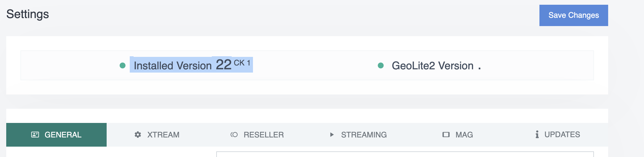Click the Installed Version label text

point(173,66)
